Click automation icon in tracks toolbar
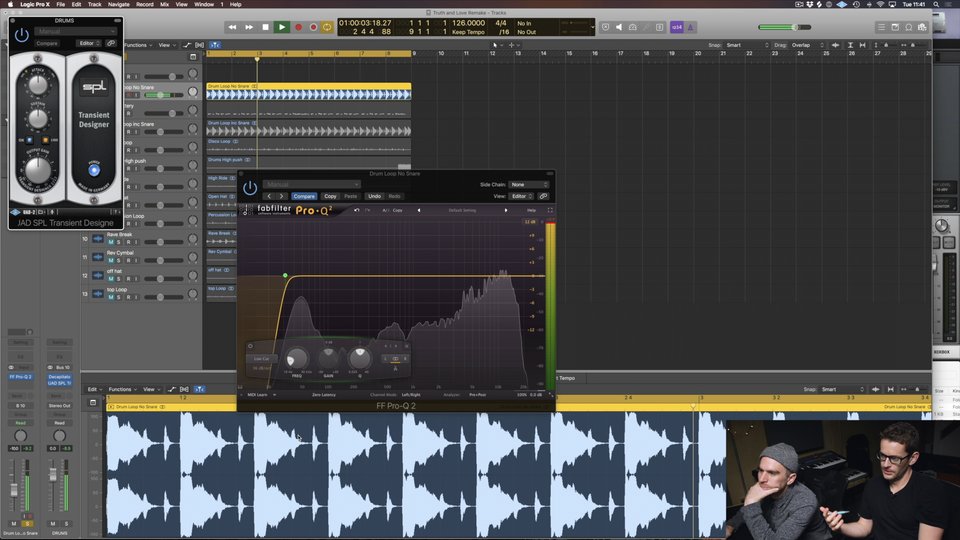 187,45
